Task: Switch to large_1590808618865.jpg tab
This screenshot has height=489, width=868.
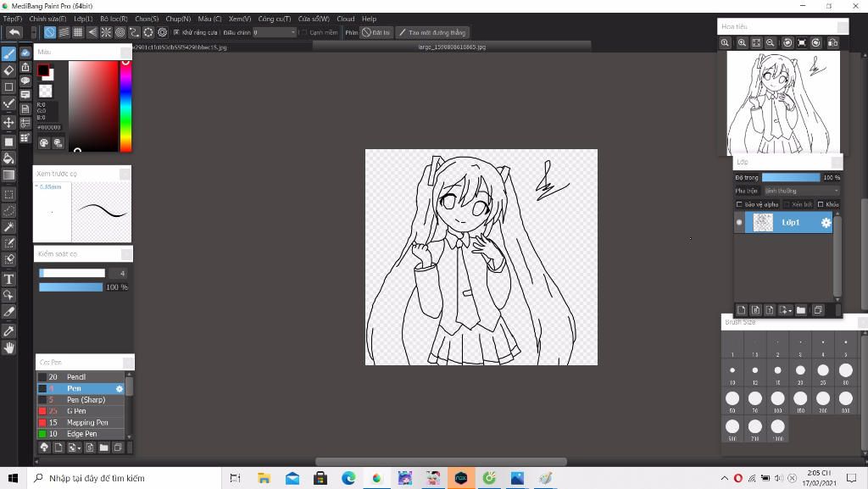Action: point(452,47)
